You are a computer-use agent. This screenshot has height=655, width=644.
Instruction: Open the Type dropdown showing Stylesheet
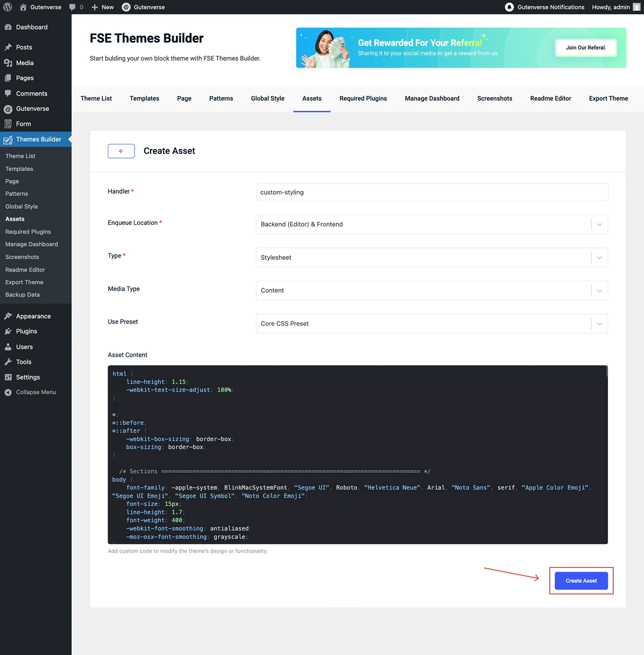[599, 257]
